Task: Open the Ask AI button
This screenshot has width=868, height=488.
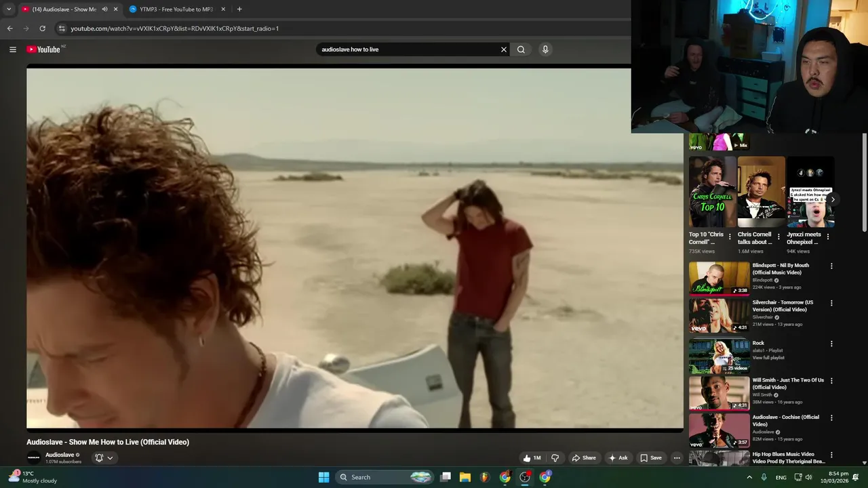Action: tap(618, 458)
